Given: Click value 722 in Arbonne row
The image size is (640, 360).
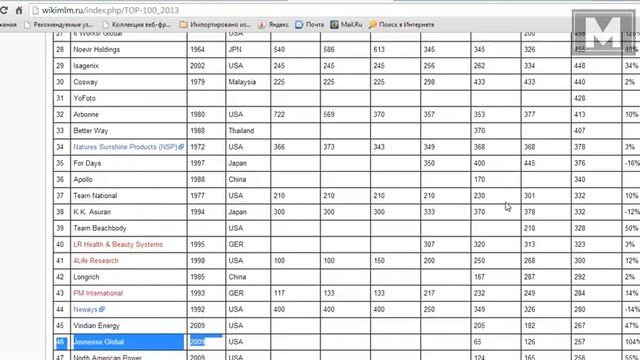Looking at the screenshot, I should click(x=296, y=115).
